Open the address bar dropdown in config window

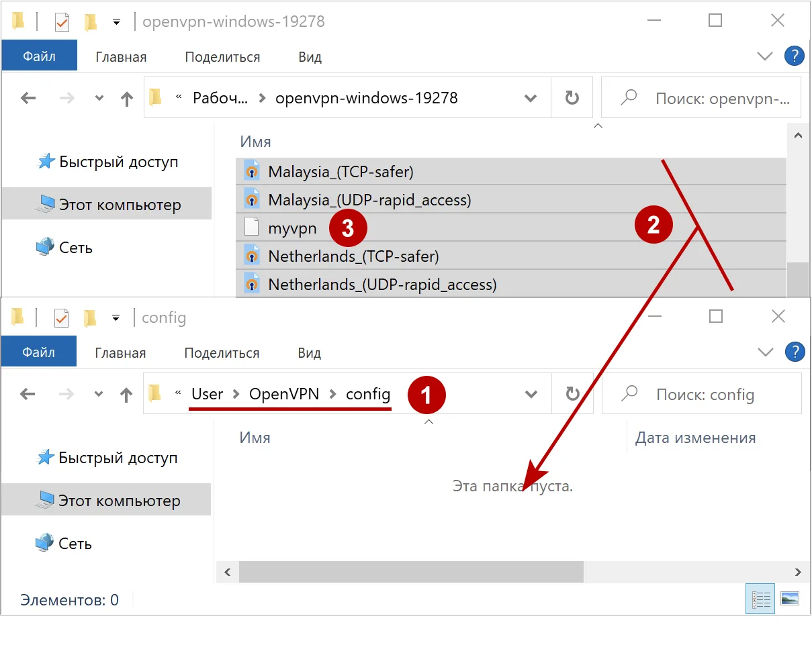[531, 394]
